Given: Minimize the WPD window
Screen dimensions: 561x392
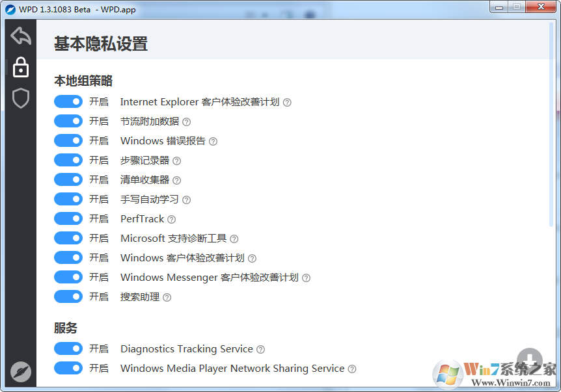Looking at the screenshot, I should point(499,7).
